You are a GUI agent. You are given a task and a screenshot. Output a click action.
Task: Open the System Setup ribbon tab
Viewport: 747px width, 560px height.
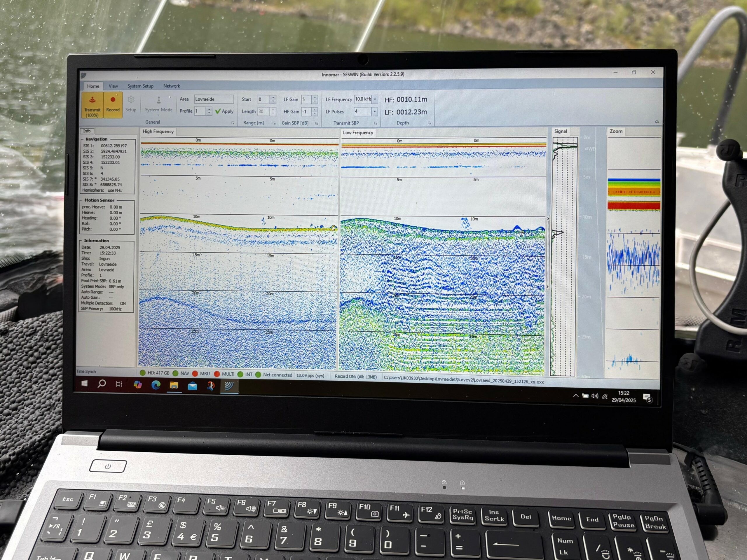pyautogui.click(x=140, y=86)
